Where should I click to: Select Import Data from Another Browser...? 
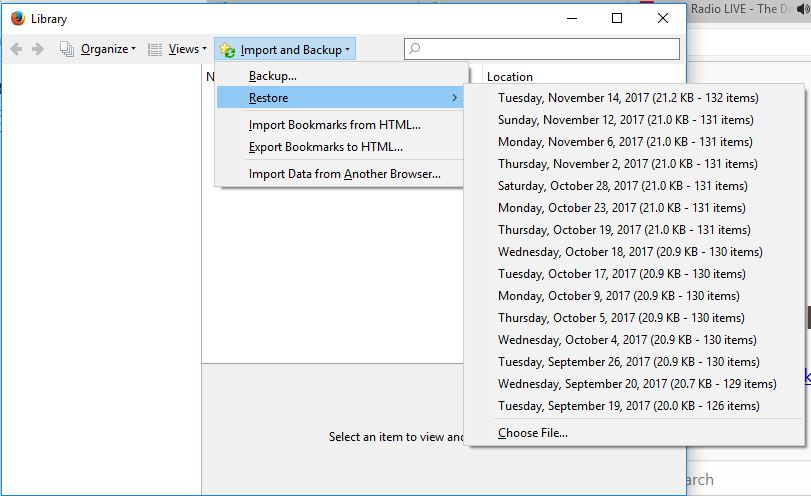pyautogui.click(x=339, y=174)
